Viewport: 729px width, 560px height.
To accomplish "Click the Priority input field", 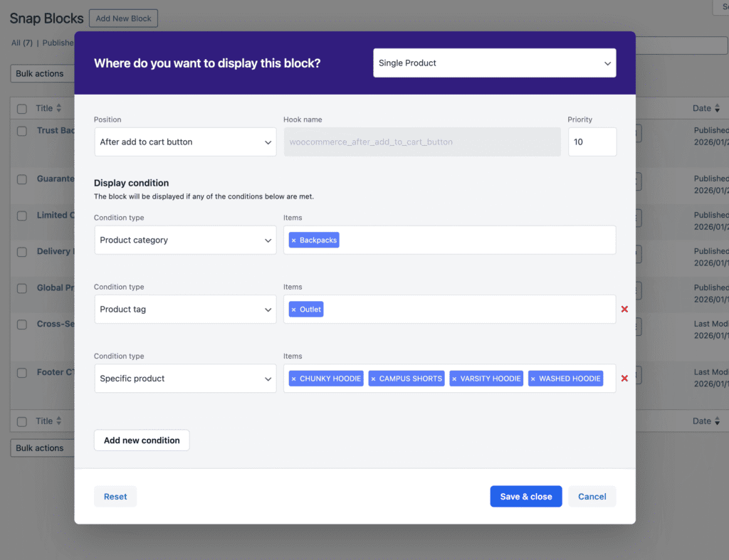I will (592, 142).
